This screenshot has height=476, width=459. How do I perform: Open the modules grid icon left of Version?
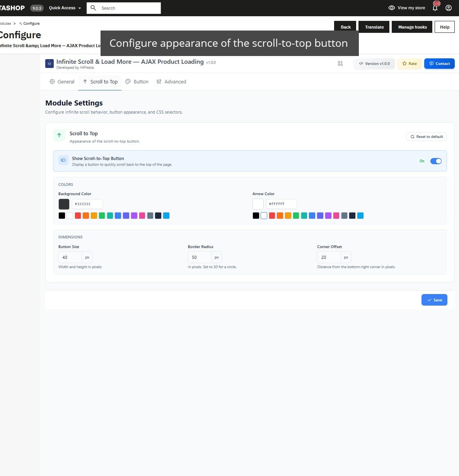pyautogui.click(x=340, y=63)
